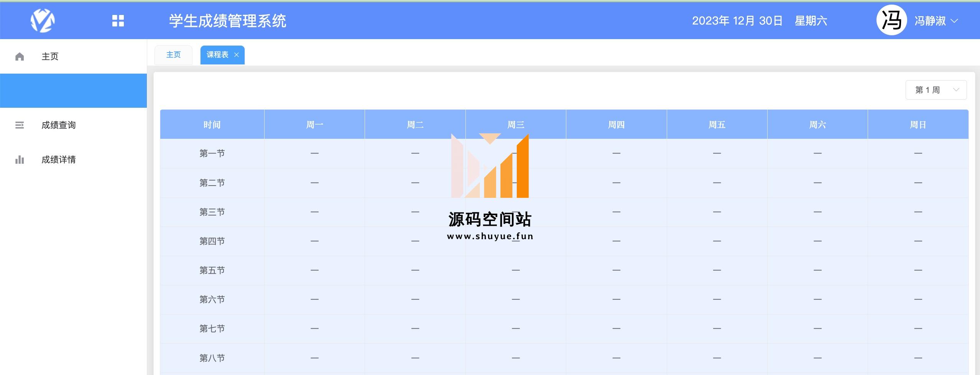Click the bar chart icon beside 成绩详情
The height and width of the screenshot is (375, 980).
(20, 160)
